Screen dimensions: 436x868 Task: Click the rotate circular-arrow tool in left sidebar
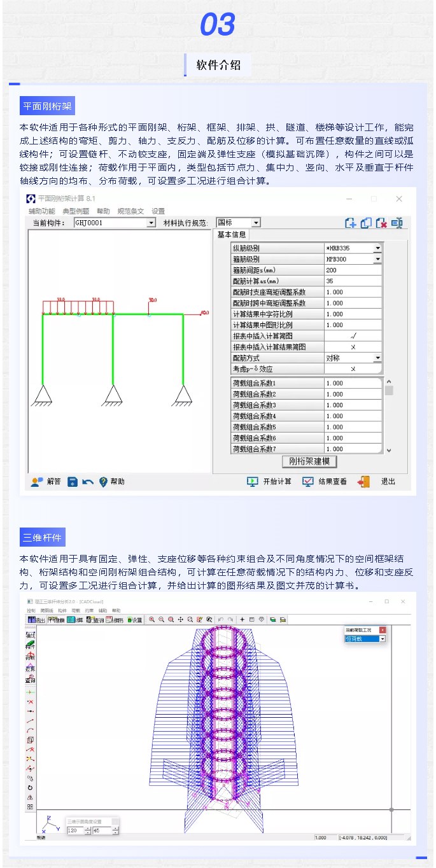tap(30, 788)
